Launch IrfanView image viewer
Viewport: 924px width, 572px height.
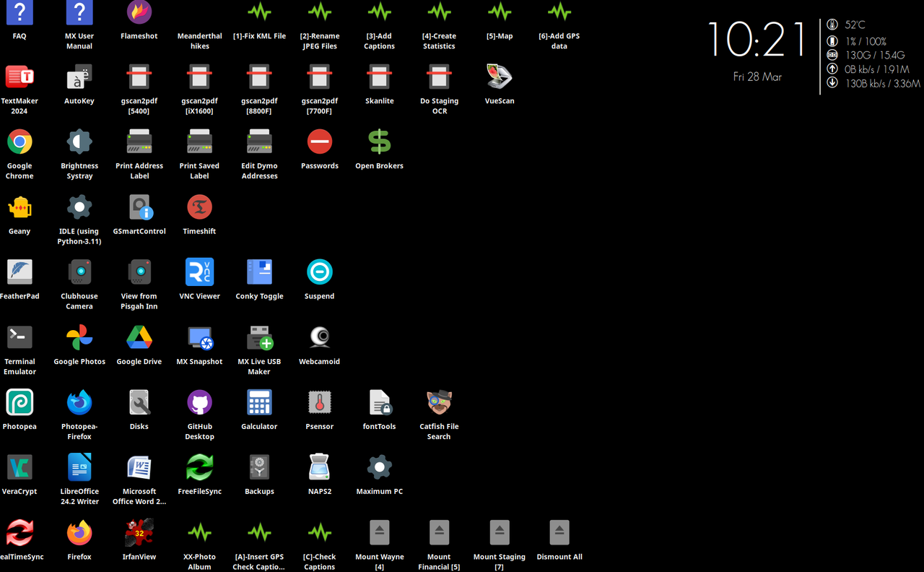pyautogui.click(x=139, y=533)
